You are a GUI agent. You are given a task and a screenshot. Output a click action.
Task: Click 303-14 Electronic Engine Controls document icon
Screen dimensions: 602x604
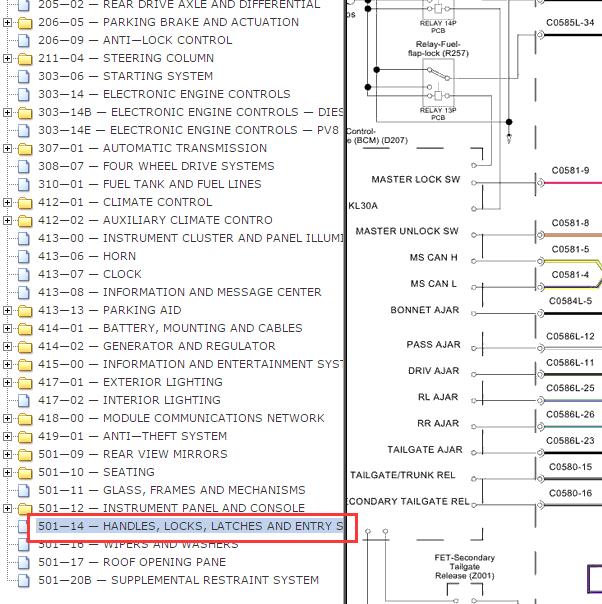[24, 95]
